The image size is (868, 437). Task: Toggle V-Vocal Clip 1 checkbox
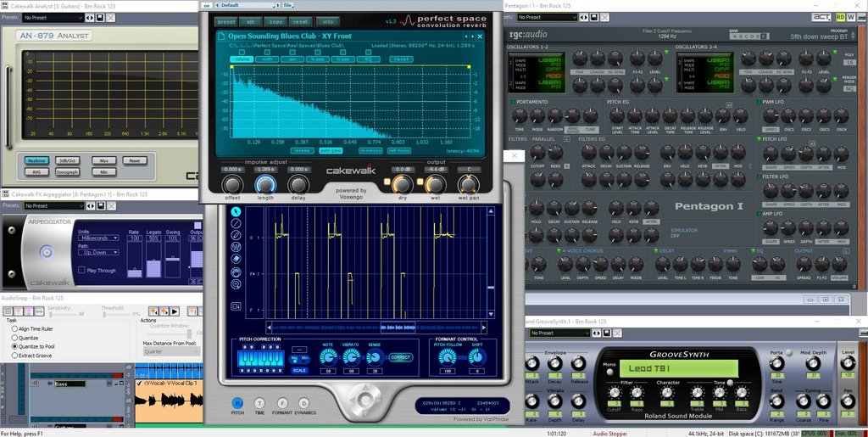139,383
